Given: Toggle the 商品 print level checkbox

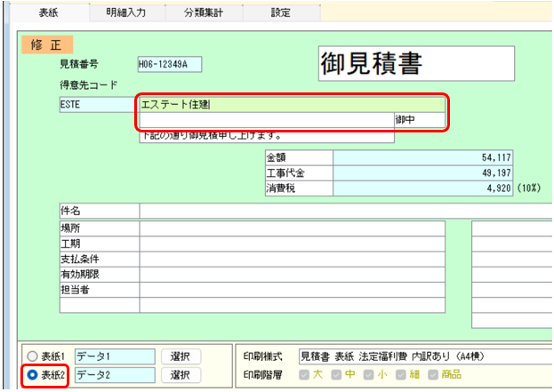Looking at the screenshot, I should 433,375.
